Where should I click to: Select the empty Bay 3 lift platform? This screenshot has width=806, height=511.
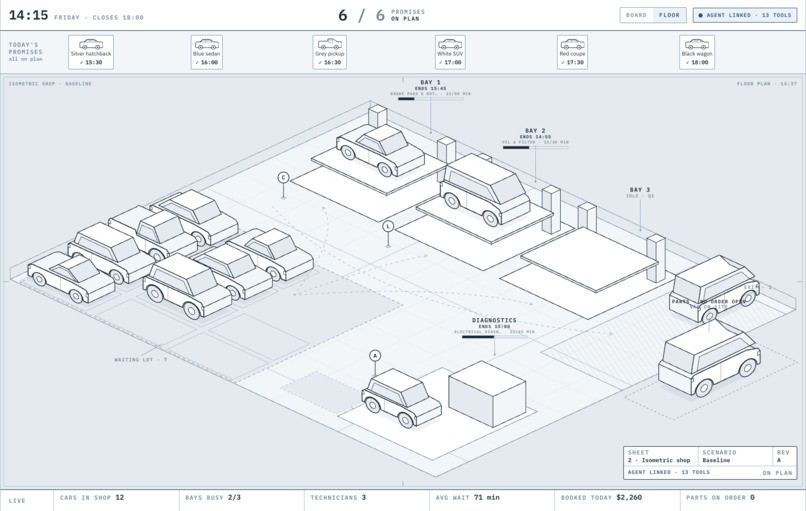tap(590, 259)
